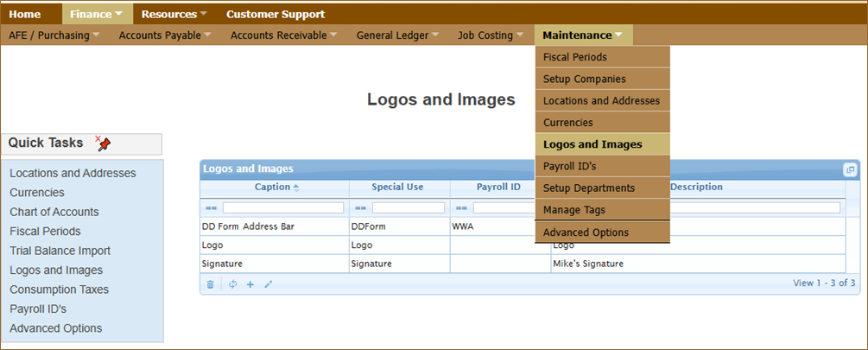The image size is (868, 350).
Task: Sort by Description column header
Action: pyautogui.click(x=696, y=188)
